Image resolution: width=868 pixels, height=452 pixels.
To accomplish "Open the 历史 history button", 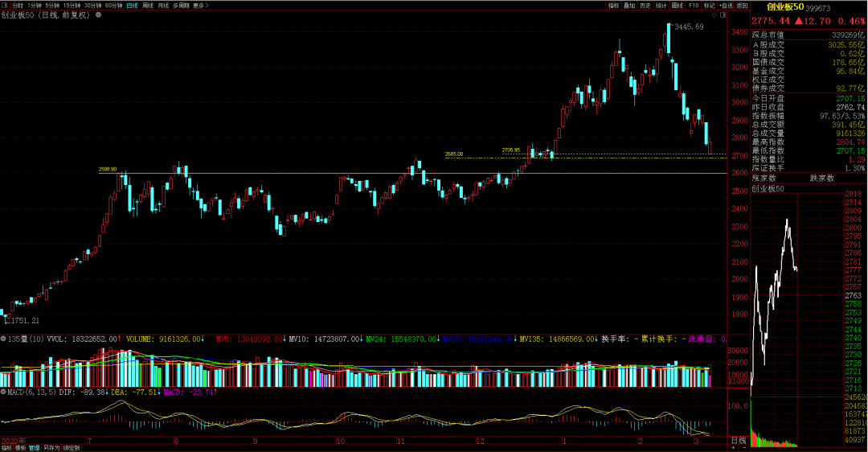I will (x=645, y=6).
